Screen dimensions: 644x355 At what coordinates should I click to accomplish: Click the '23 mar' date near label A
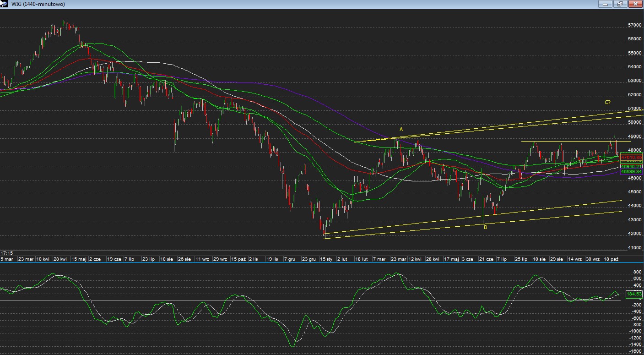398,259
